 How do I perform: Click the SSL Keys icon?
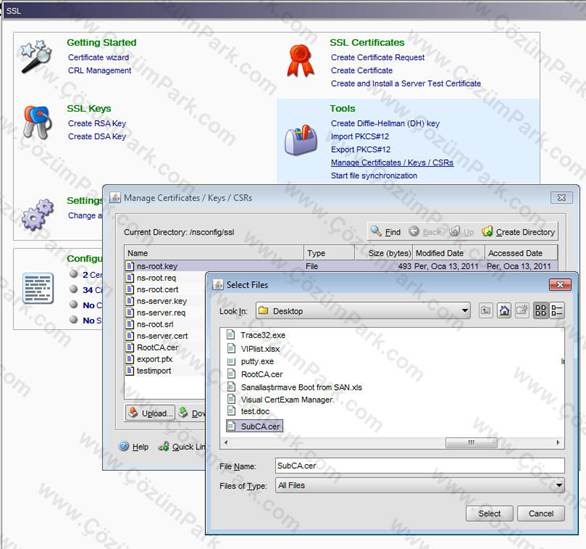click(x=37, y=122)
